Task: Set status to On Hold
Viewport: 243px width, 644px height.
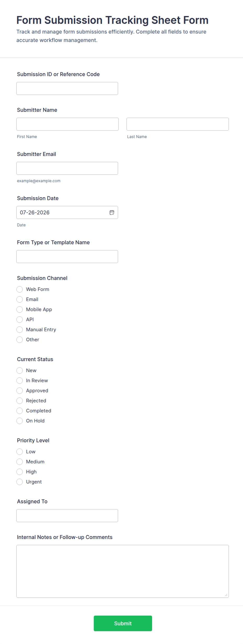Action: (20, 421)
